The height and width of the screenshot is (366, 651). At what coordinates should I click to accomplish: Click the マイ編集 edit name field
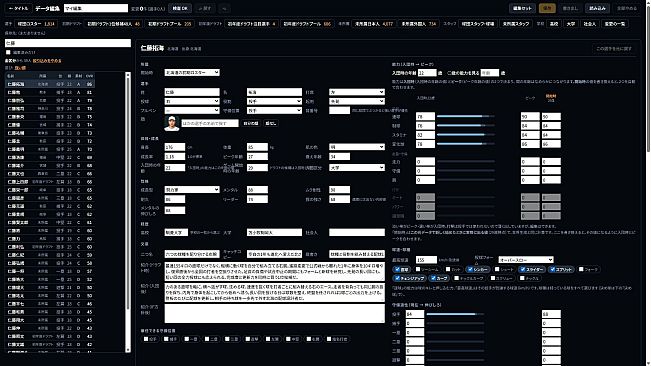click(96, 8)
